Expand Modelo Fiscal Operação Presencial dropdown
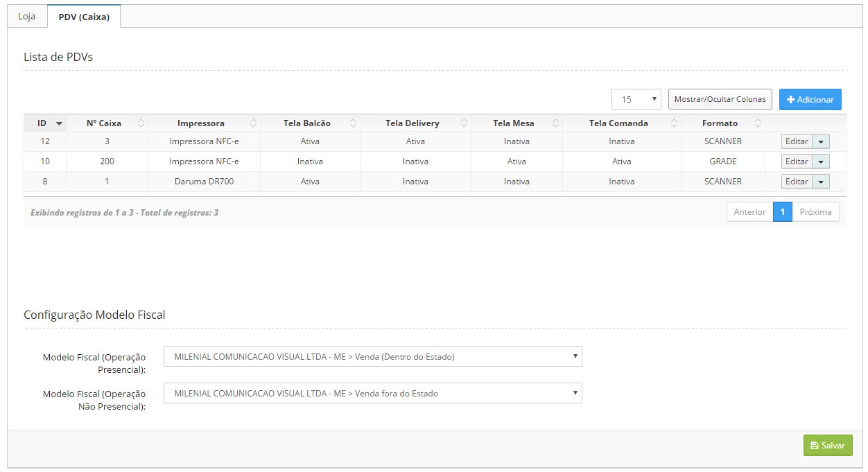The height and width of the screenshot is (472, 868). tap(372, 357)
